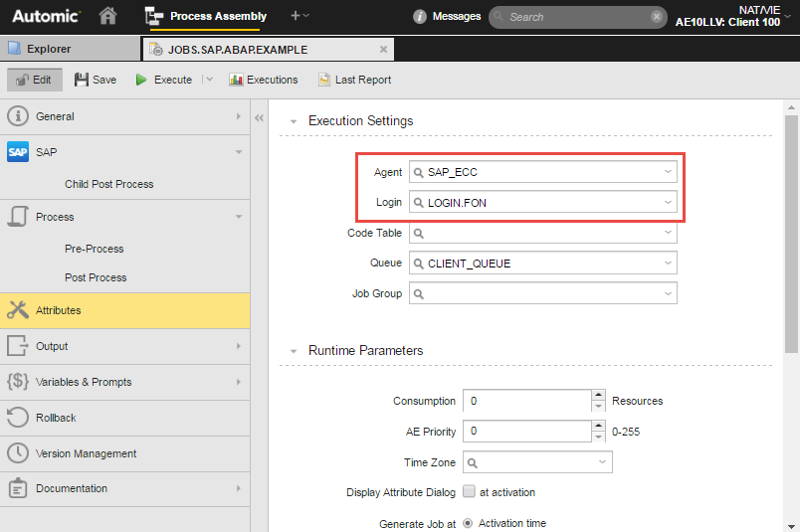Click the Queue field search icon
Viewport: 800px width, 532px height.
(418, 264)
